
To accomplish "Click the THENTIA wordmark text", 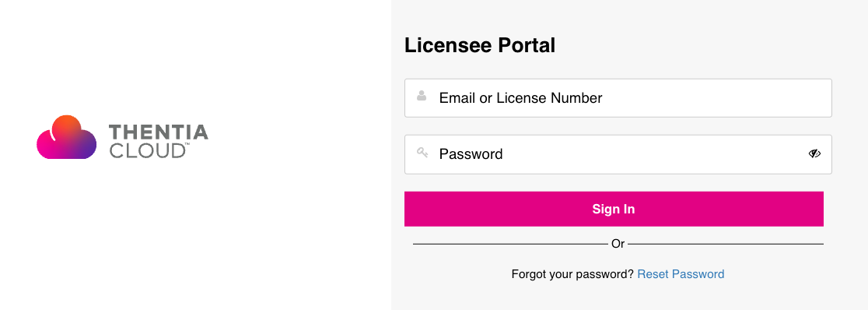I will (159, 132).
